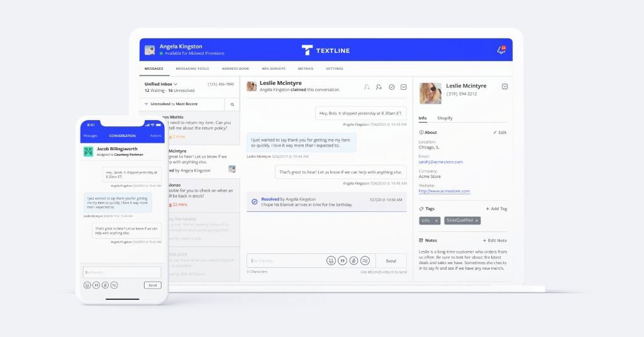Open quote shortcuts icon in desktop composer
The width and height of the screenshot is (644, 337).
[x=342, y=261]
